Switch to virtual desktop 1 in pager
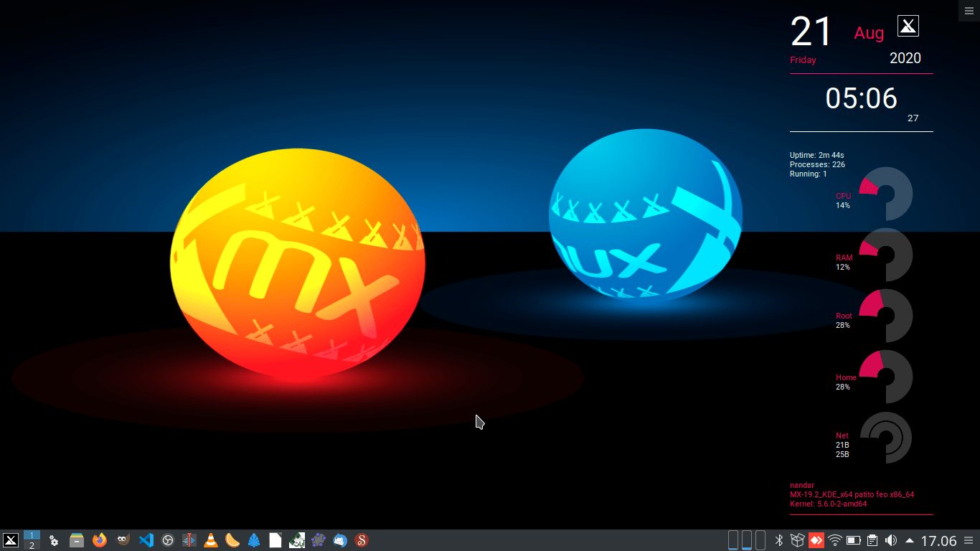The image size is (980, 551). click(32, 535)
